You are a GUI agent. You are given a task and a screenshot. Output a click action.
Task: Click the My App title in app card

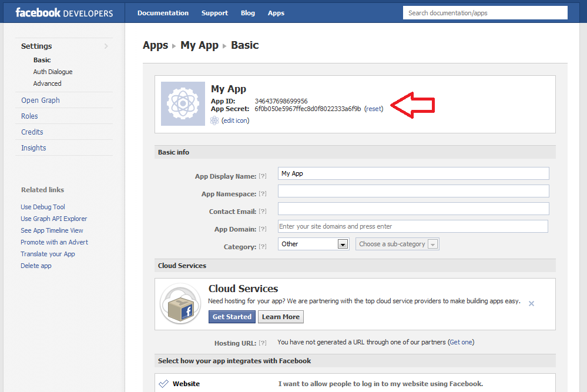229,89
